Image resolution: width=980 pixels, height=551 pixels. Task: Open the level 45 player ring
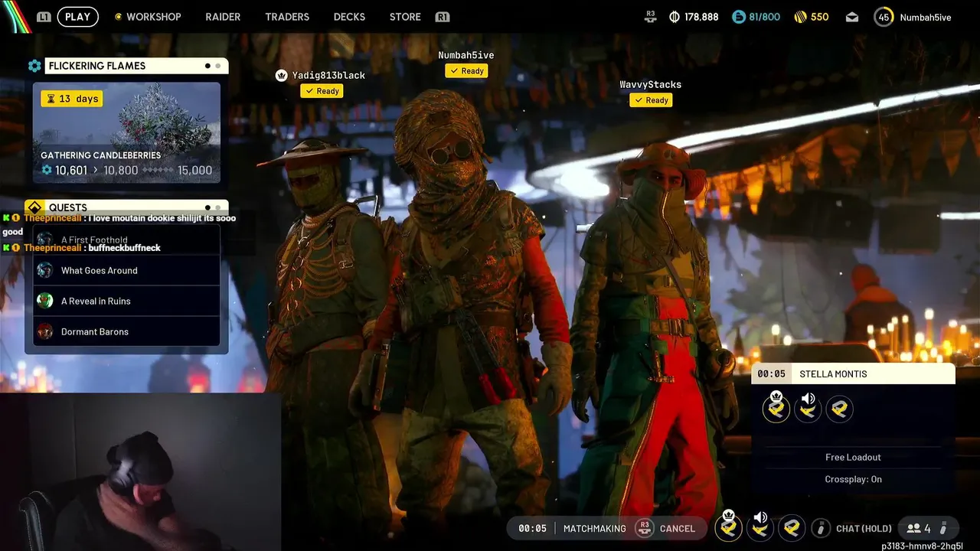tap(884, 17)
